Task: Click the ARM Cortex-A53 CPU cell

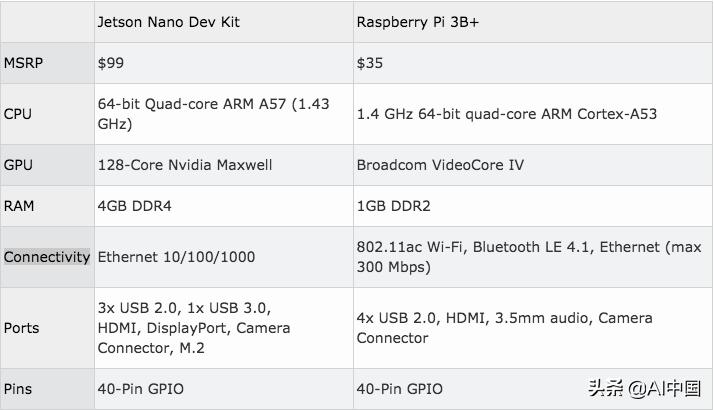Action: (x=506, y=114)
